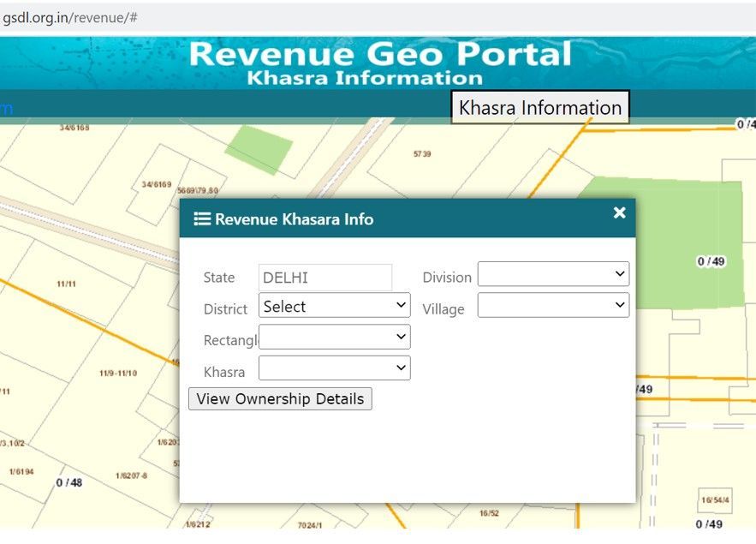The image size is (756, 544).
Task: Open the Village dropdown
Action: click(x=552, y=304)
